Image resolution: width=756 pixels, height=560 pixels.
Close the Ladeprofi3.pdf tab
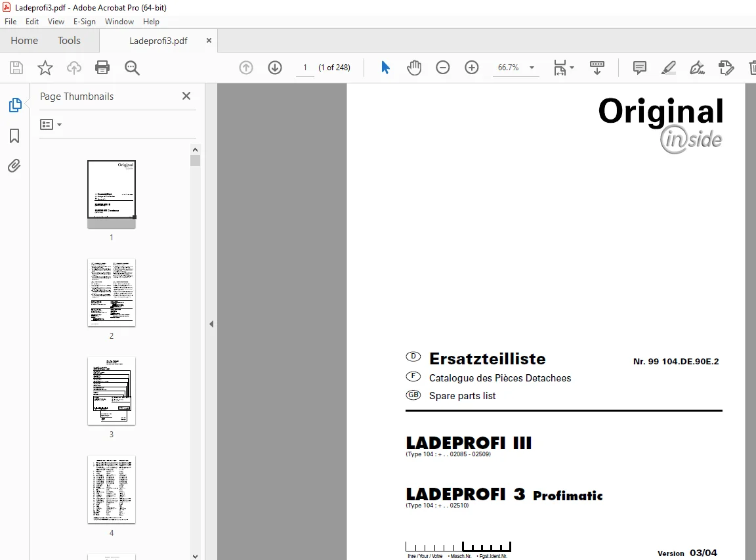coord(209,41)
